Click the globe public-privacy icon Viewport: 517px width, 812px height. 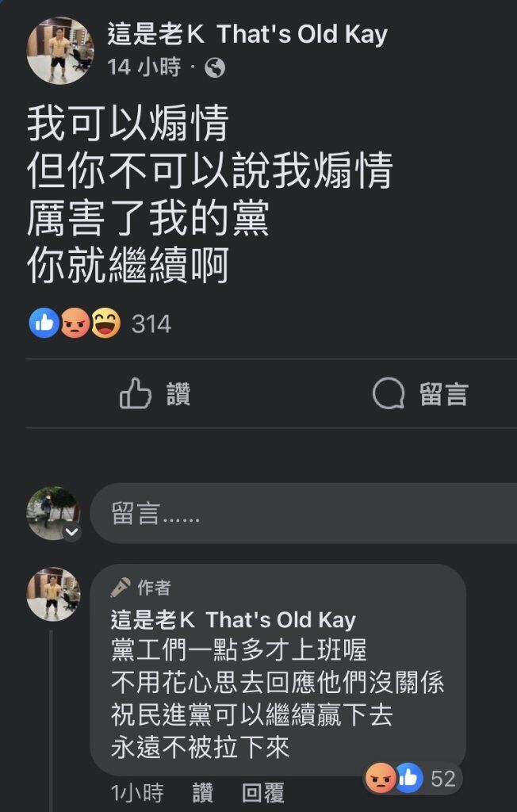215,68
